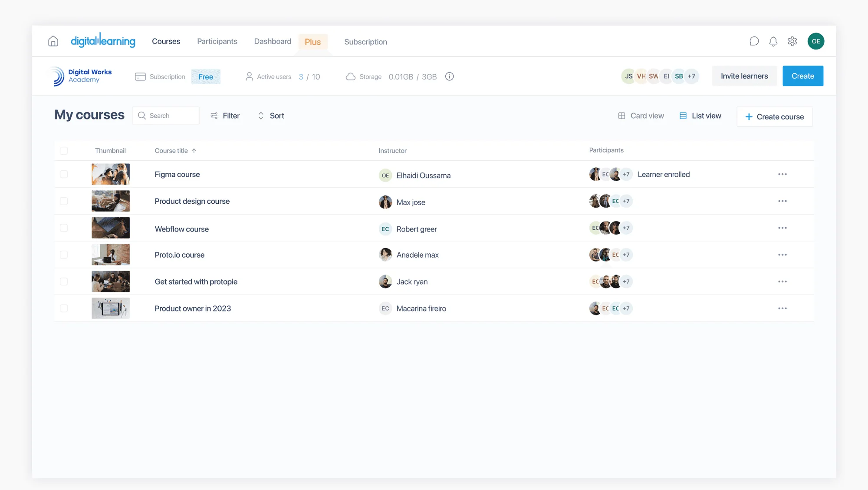The height and width of the screenshot is (490, 868).
Task: Open the Get started with protopie thumbnail
Action: [111, 281]
